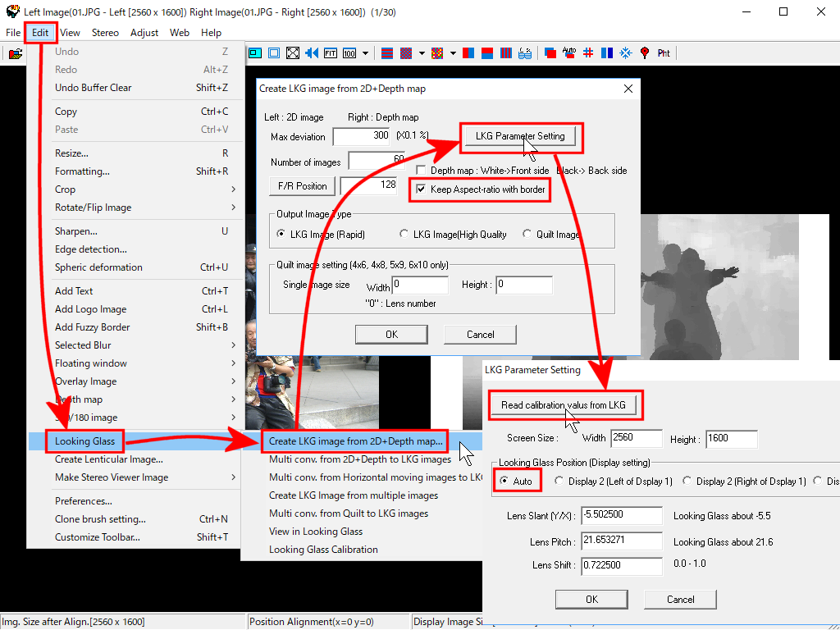Confirm Create LKG image dialog with OK
Viewport: 840px width, 630px height.
coord(391,335)
